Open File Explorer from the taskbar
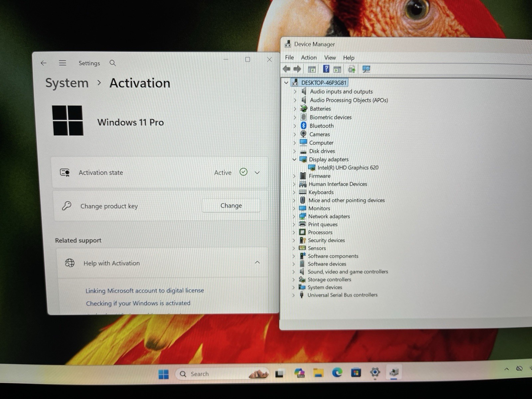 (318, 373)
